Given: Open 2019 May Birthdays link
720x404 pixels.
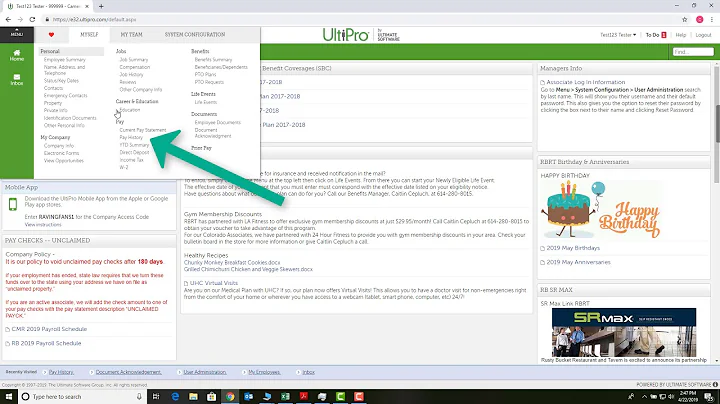Looking at the screenshot, I should click(x=573, y=248).
